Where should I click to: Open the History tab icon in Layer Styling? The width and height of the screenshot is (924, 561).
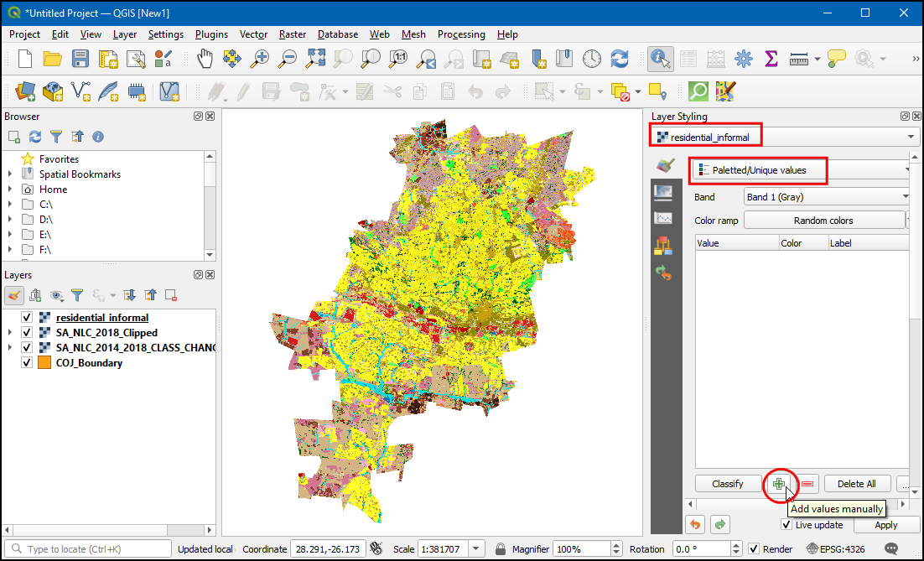pyautogui.click(x=664, y=273)
